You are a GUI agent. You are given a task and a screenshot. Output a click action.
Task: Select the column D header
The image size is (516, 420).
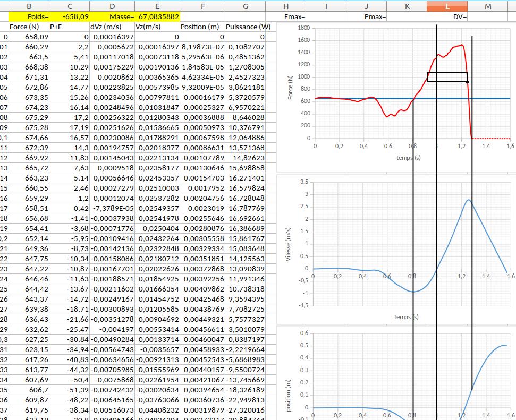pos(112,6)
